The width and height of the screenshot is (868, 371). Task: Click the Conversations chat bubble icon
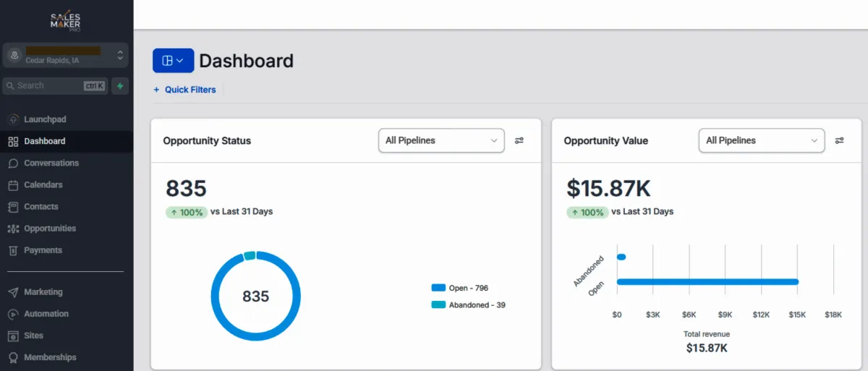coord(13,163)
